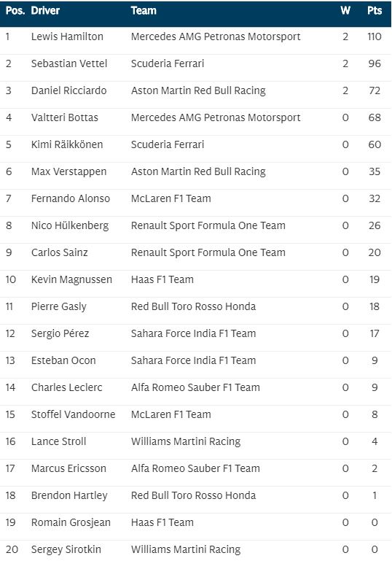The image size is (392, 561).
Task: Click Haas F1 Team next to Magnussen
Action: click(x=162, y=279)
